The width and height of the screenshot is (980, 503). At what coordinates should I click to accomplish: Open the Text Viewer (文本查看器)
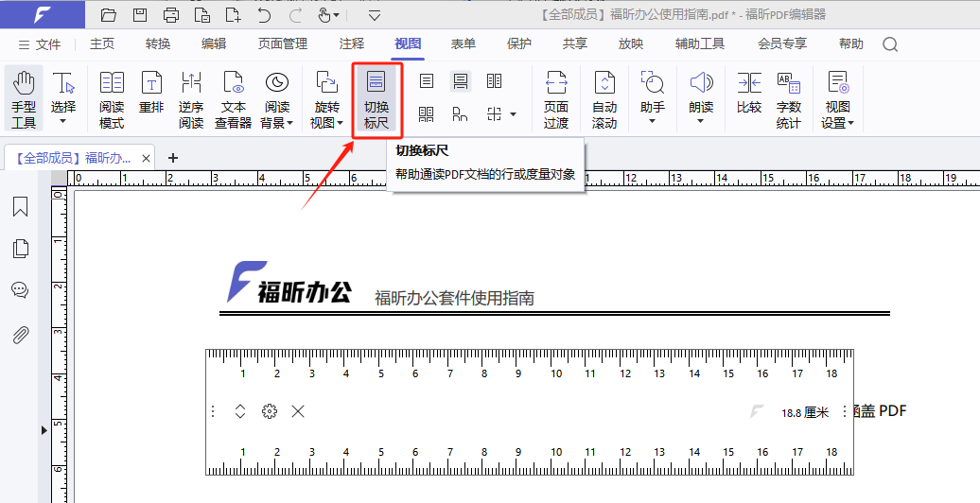point(233,98)
